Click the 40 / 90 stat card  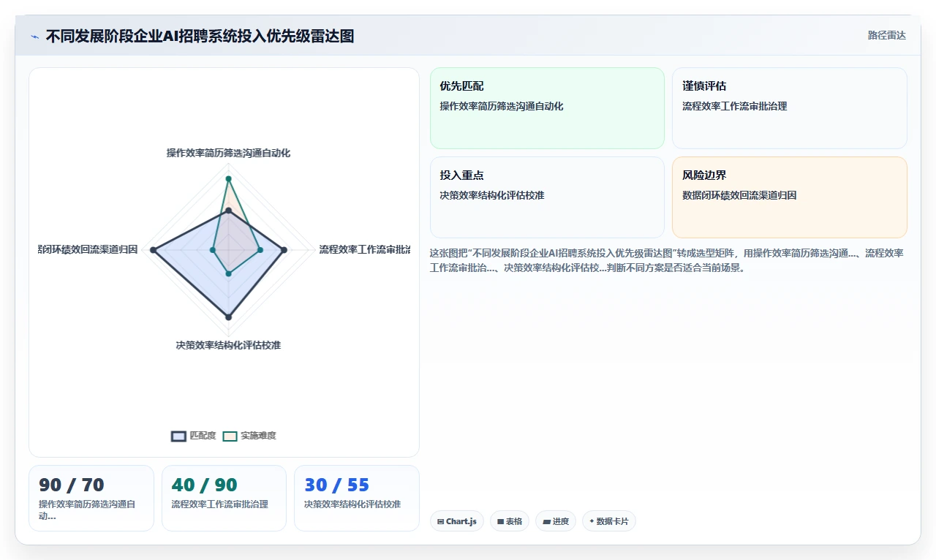tap(224, 498)
